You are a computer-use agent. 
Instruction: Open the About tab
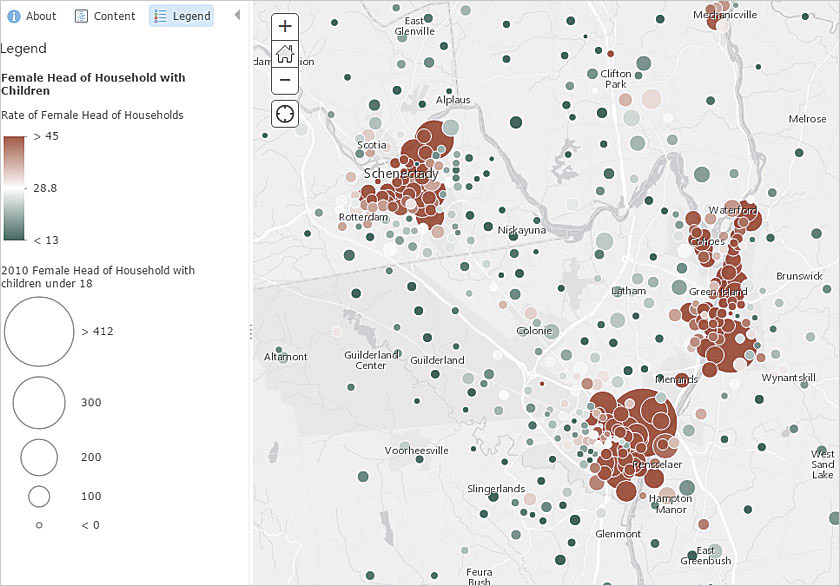32,16
